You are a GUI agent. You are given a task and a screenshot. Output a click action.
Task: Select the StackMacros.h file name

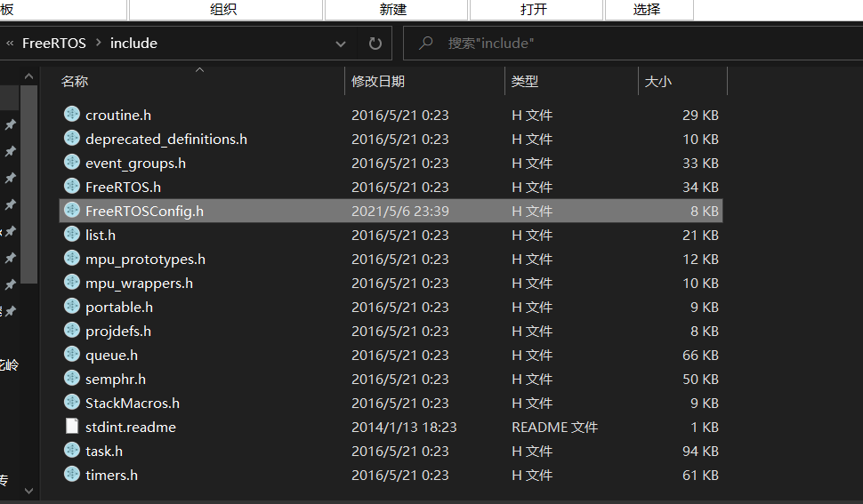[x=133, y=403]
